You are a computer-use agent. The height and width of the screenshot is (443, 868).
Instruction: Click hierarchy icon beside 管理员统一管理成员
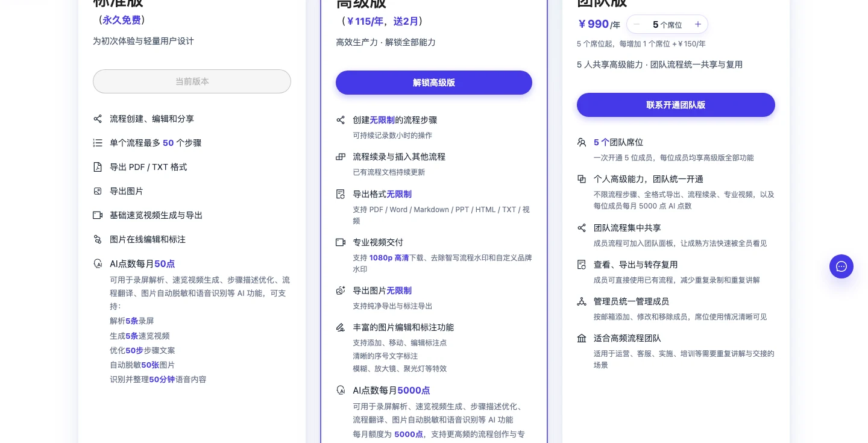click(582, 301)
